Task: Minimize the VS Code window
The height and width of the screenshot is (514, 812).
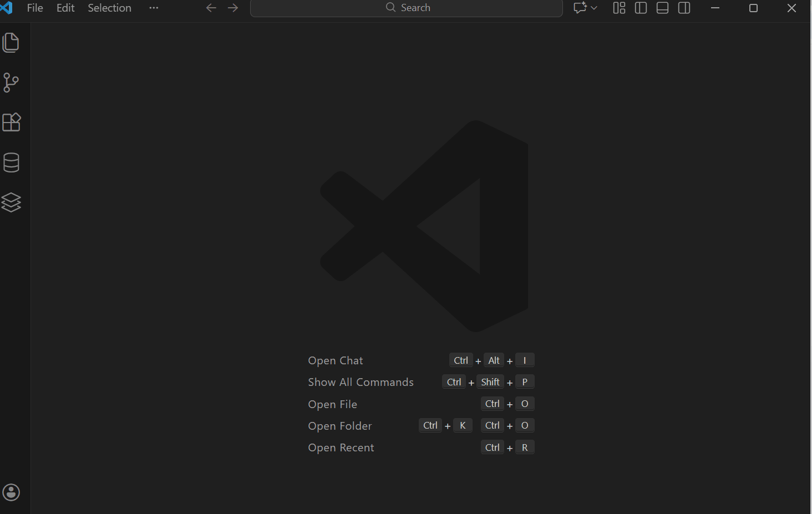Action: [715, 8]
